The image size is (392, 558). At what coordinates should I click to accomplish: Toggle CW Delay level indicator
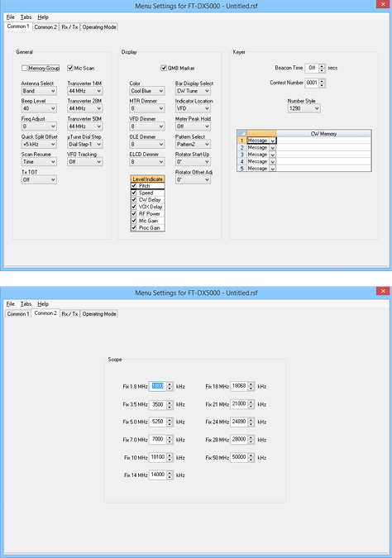134,200
